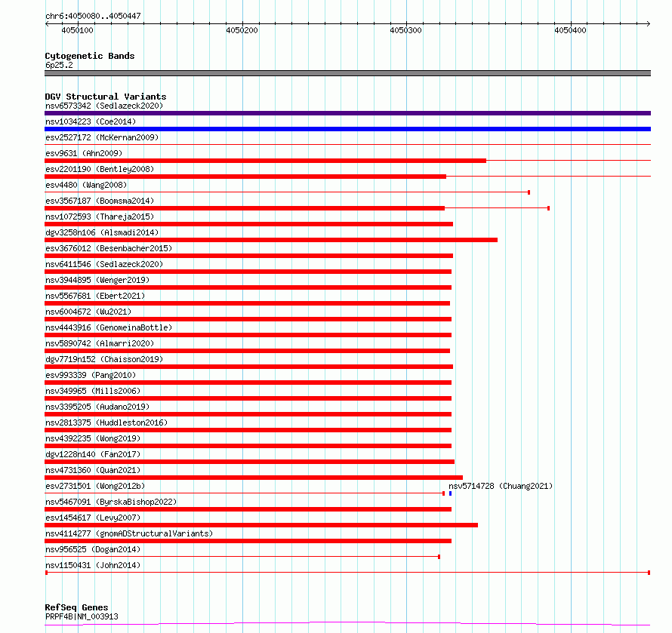Open variant esv2731501 (Wong2012b)
The width and height of the screenshot is (672, 633).
(x=95, y=486)
